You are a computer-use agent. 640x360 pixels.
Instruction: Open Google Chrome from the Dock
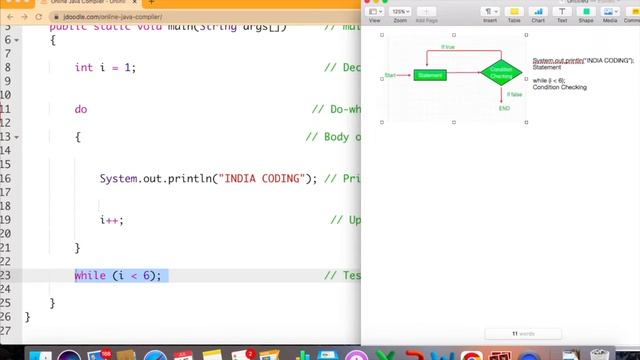[x=472, y=355]
